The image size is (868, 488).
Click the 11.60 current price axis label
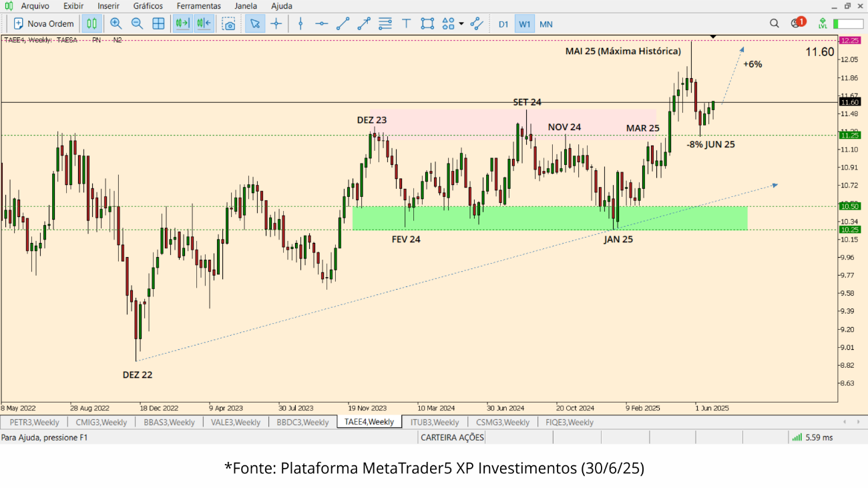(x=849, y=102)
